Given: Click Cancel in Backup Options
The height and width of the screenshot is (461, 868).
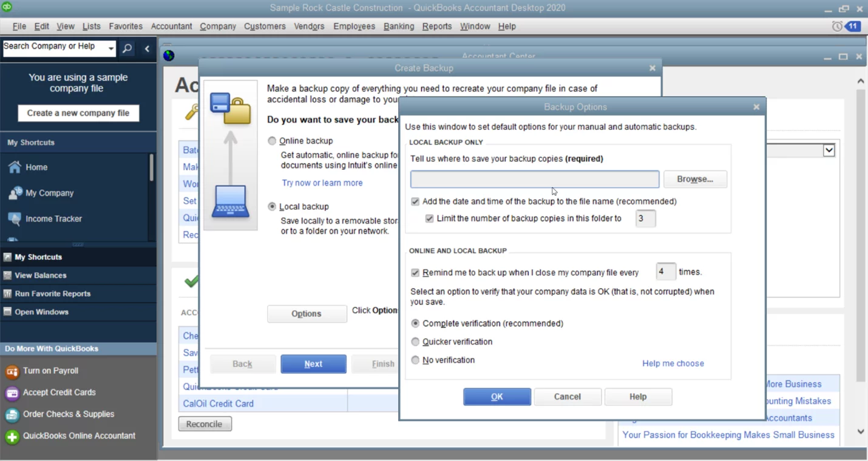Looking at the screenshot, I should (568, 397).
